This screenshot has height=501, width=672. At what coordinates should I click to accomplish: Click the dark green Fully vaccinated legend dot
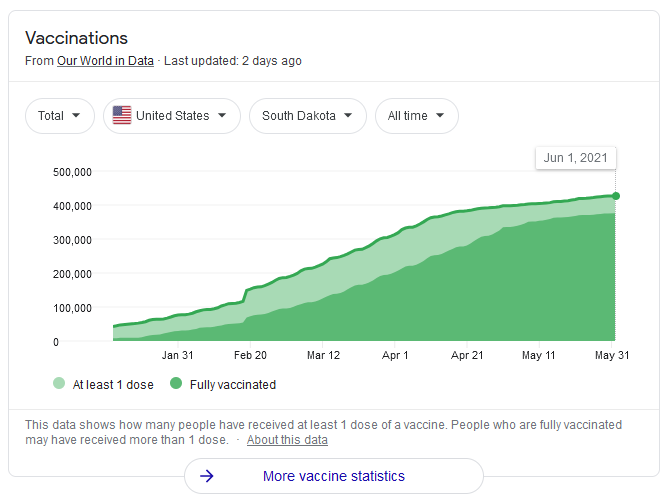coord(176,383)
